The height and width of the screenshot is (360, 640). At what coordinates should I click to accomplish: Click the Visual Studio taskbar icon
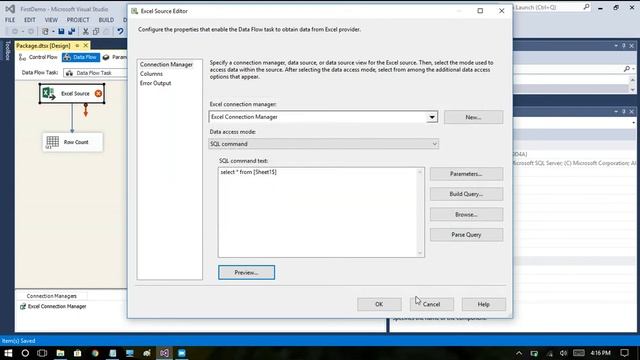pos(164,353)
